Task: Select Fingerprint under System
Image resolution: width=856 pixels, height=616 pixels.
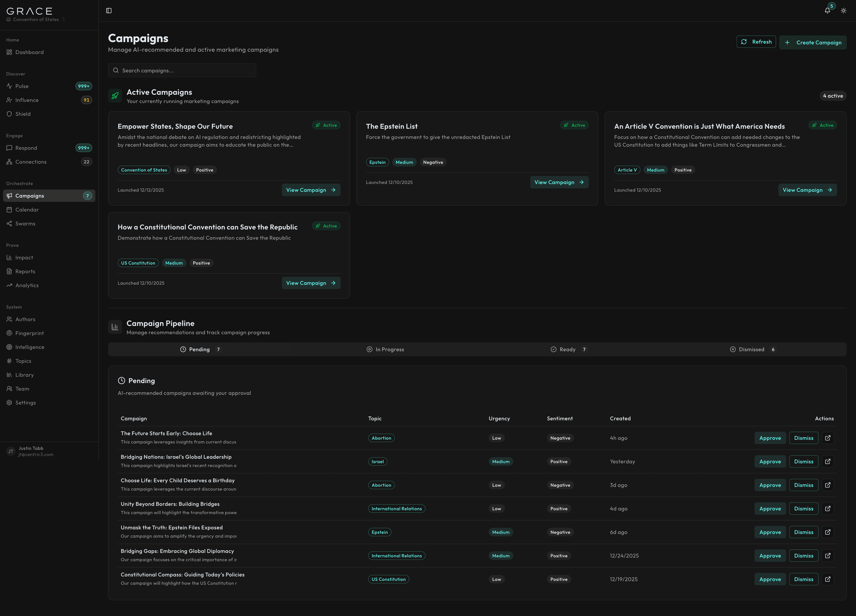Action: 29,333
